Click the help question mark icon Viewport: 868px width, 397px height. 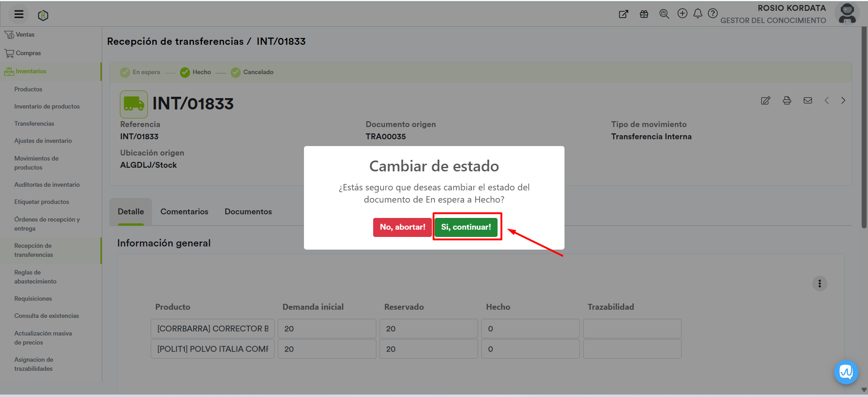pyautogui.click(x=712, y=14)
